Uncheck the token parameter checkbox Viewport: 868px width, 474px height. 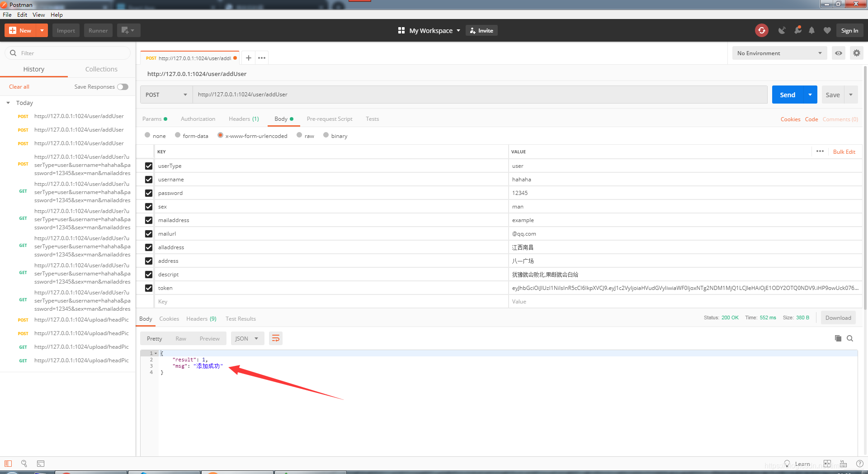click(149, 288)
